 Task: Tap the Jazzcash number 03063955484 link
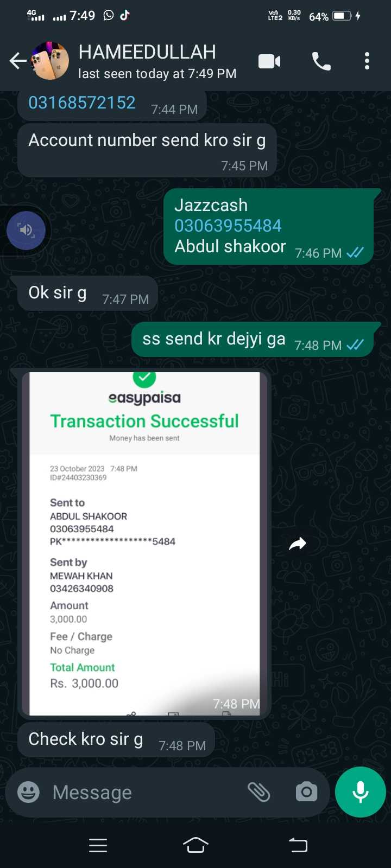(228, 226)
